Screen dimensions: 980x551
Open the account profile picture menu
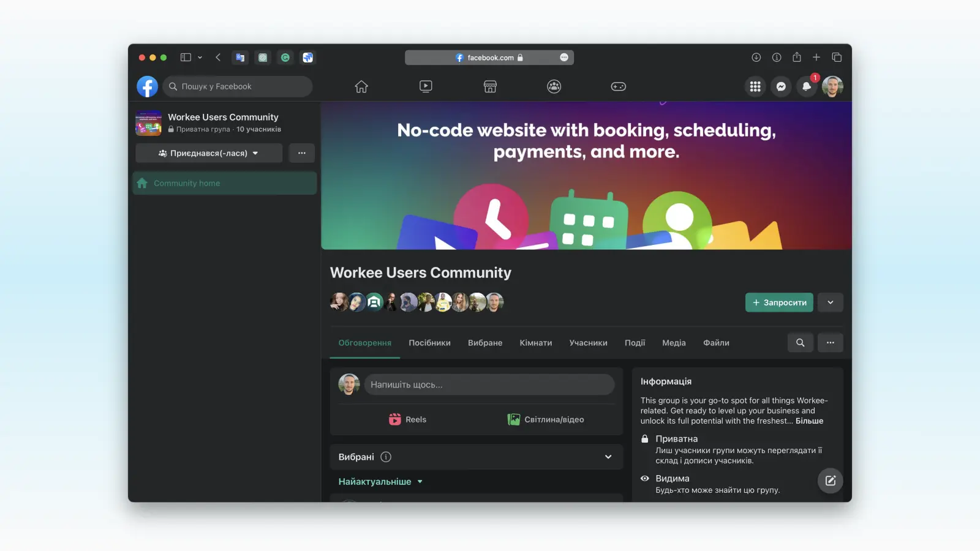pos(832,86)
